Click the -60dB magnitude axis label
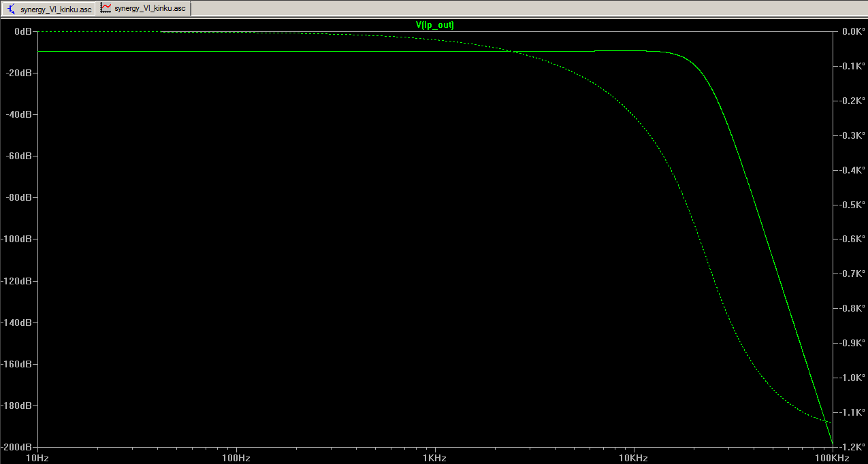 [x=20, y=156]
